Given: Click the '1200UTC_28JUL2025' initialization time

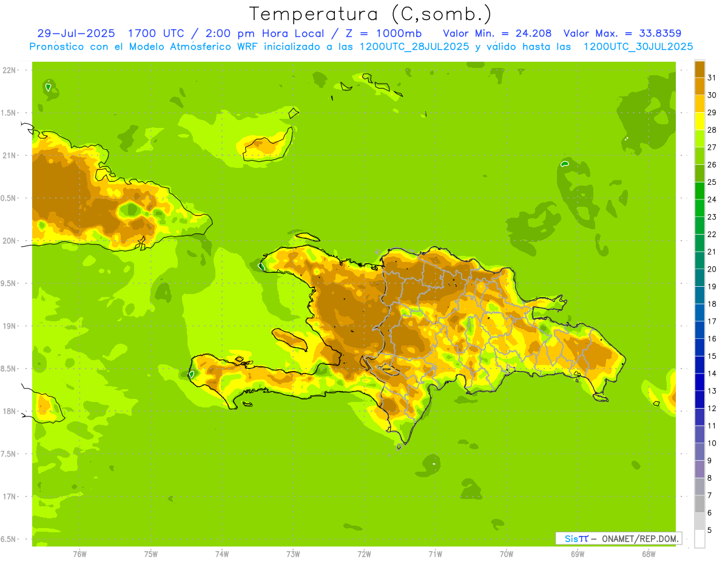Looking at the screenshot, I should [x=414, y=47].
